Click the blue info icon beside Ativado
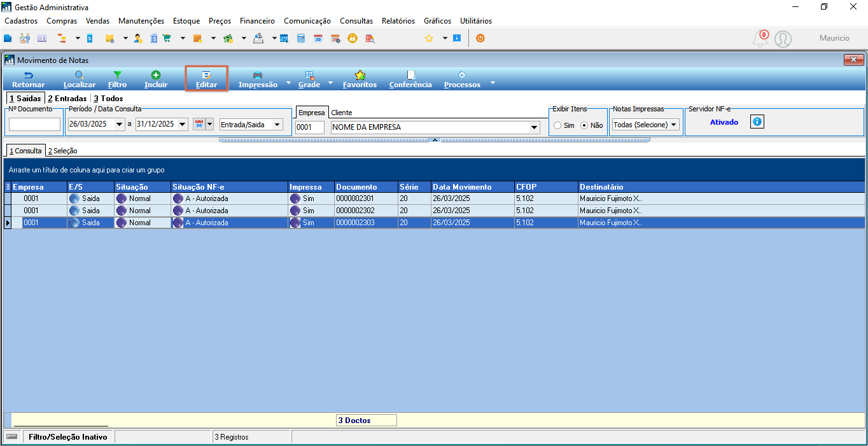Screen dimensions: 868x446 [x=757, y=122]
